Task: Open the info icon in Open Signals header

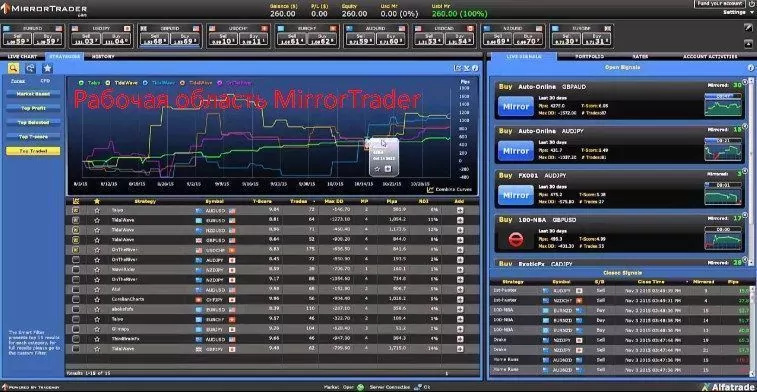Action: [x=751, y=68]
